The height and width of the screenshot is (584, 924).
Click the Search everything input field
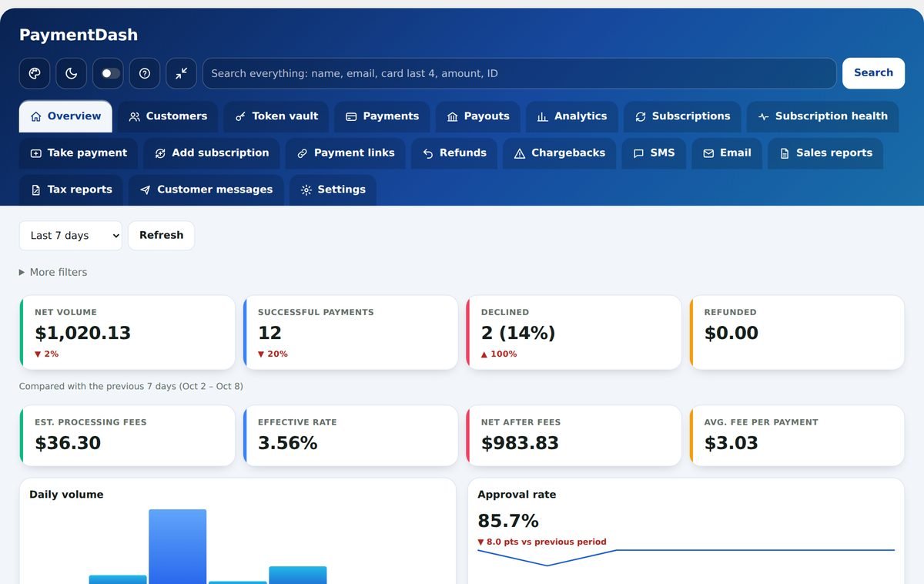519,73
